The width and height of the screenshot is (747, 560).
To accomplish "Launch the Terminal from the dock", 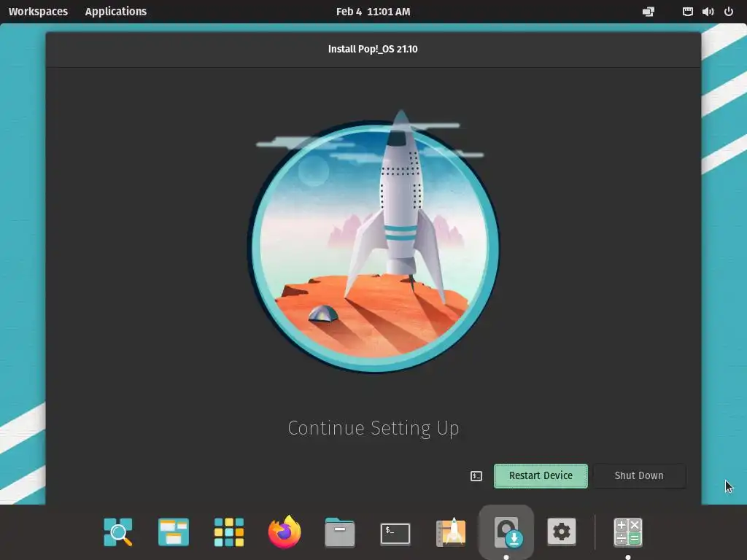I will pos(395,533).
